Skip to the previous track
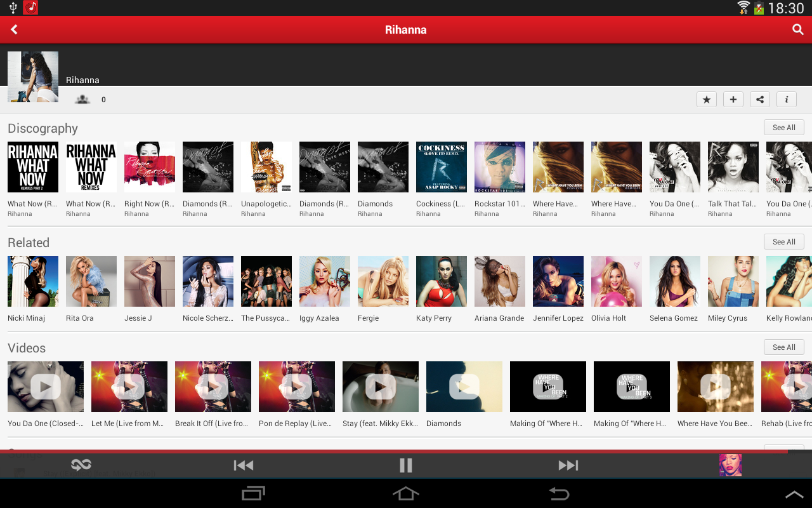 click(x=244, y=465)
